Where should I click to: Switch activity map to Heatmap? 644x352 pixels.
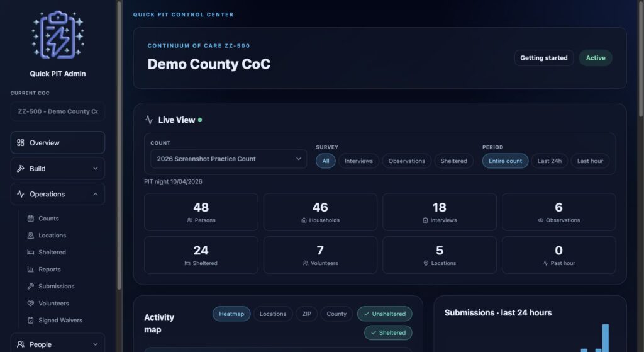pyautogui.click(x=231, y=314)
